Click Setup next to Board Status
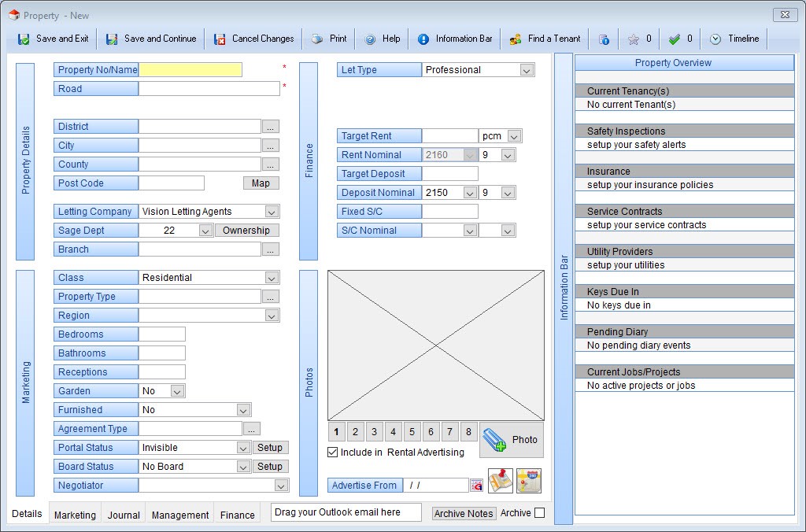Viewport: 806px width, 532px height. coord(270,466)
